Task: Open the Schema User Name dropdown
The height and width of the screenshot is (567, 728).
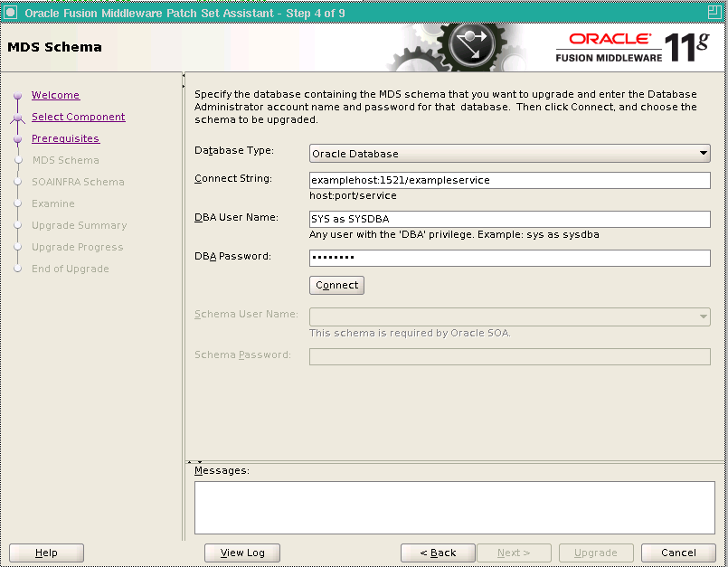Action: point(510,317)
